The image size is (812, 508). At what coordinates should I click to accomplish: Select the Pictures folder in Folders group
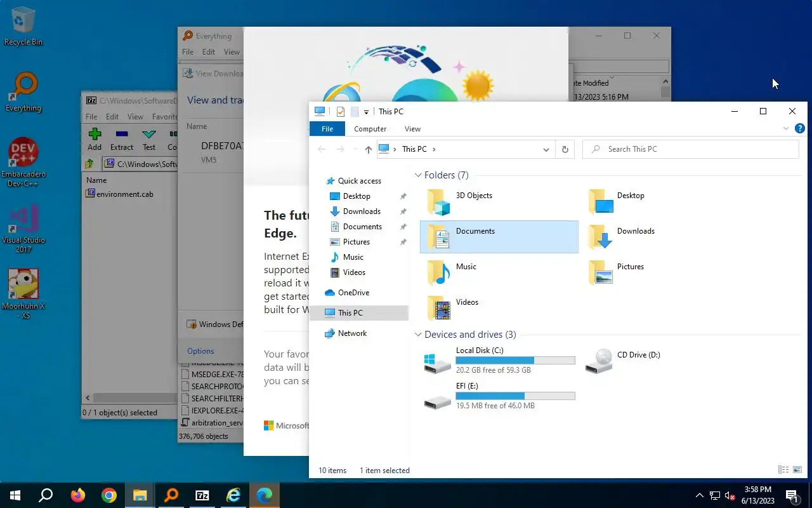[x=660, y=272]
